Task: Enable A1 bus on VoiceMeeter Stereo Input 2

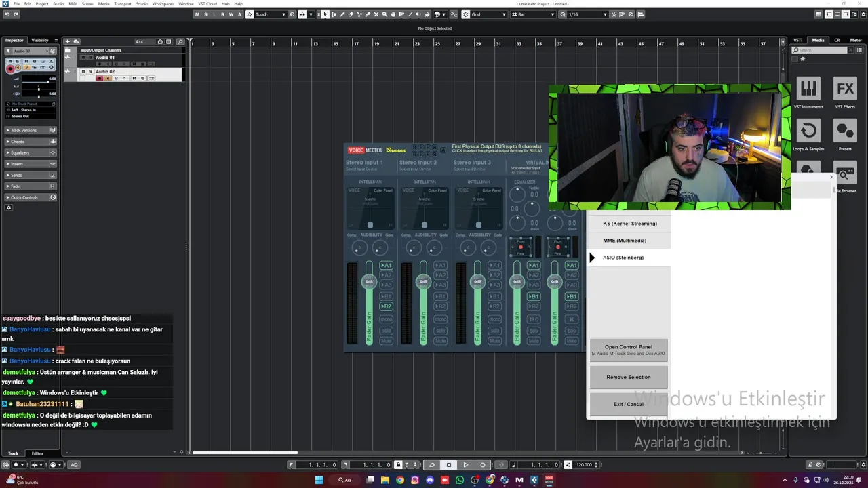Action: (x=441, y=265)
